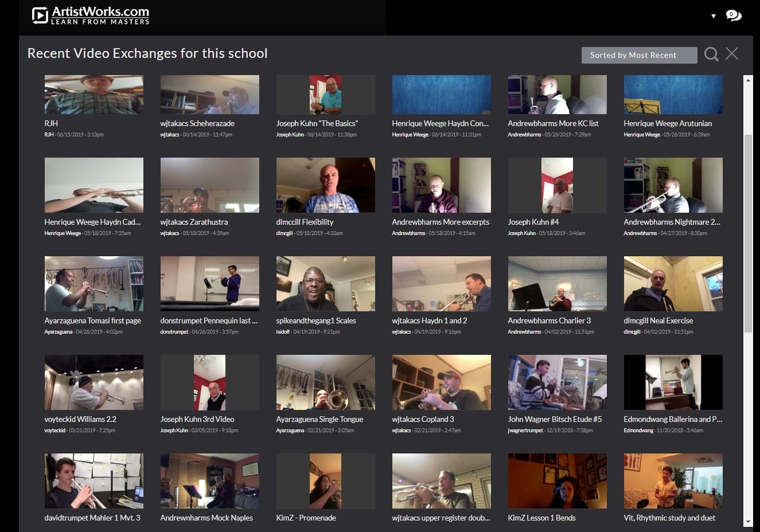This screenshot has width=760, height=532.
Task: Close the Recent Video Exchanges panel
Action: point(732,53)
